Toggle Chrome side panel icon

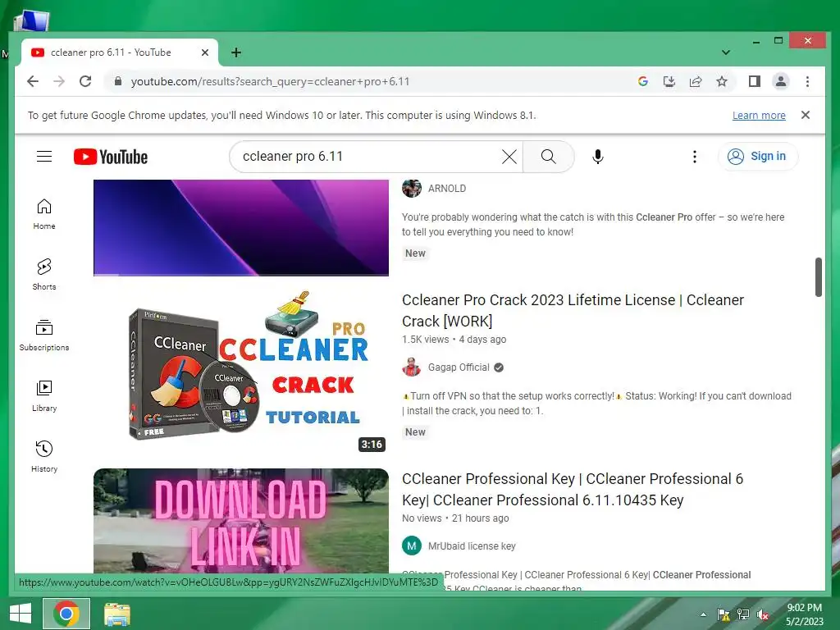click(755, 81)
